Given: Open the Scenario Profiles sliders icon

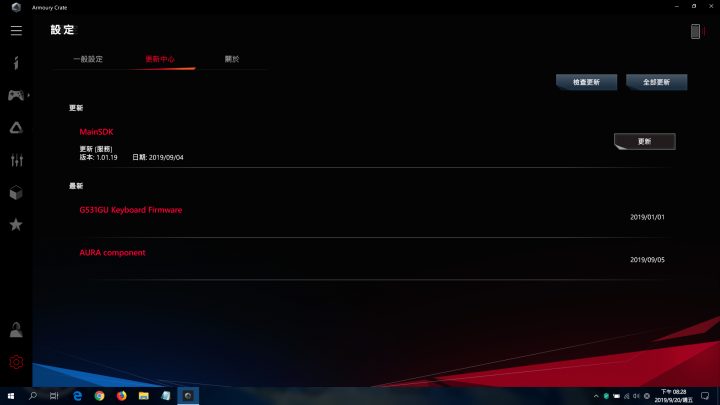Looking at the screenshot, I should [x=17, y=160].
